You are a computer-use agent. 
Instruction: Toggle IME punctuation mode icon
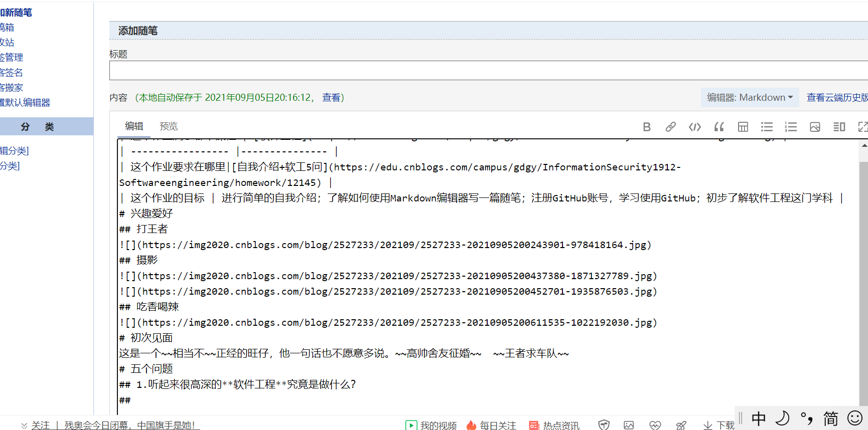pyautogui.click(x=807, y=418)
